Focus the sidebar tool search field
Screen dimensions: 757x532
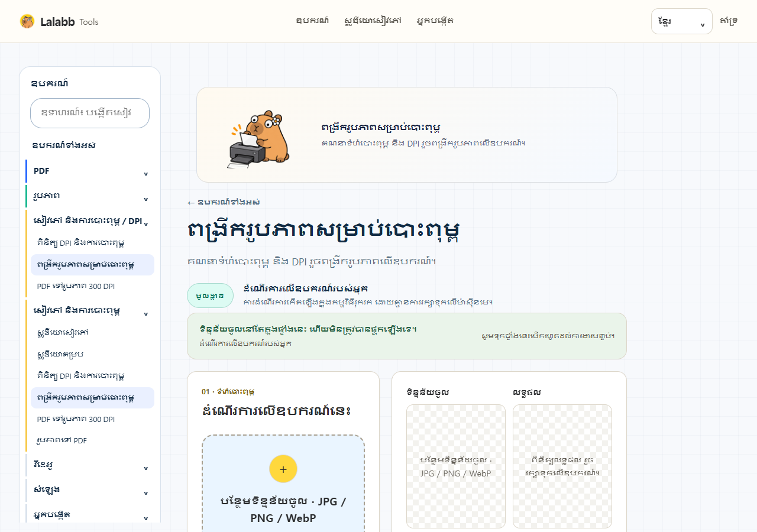pos(90,113)
